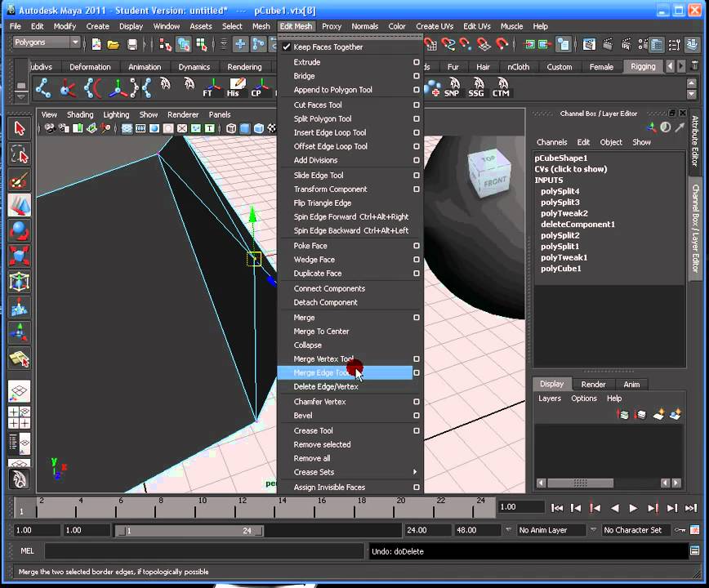This screenshot has height=588, width=709.
Task: Open the Script Editor icon
Action: (x=694, y=550)
